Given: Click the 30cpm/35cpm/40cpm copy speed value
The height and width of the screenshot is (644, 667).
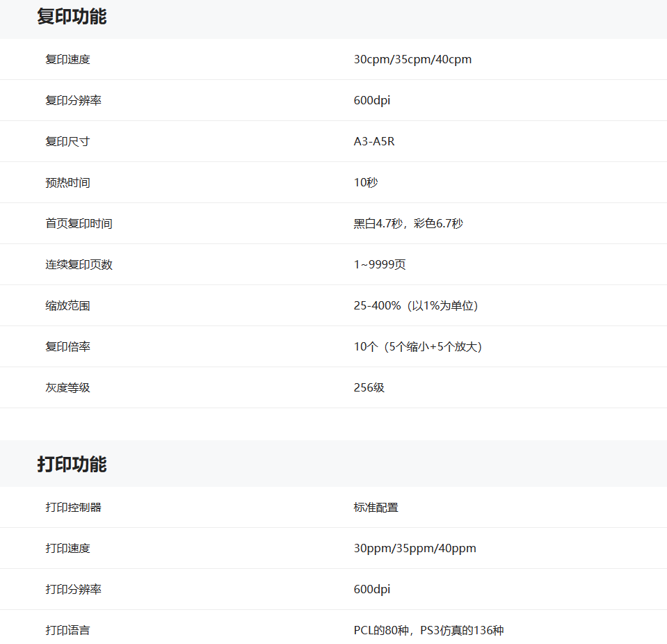Looking at the screenshot, I should click(x=412, y=60).
